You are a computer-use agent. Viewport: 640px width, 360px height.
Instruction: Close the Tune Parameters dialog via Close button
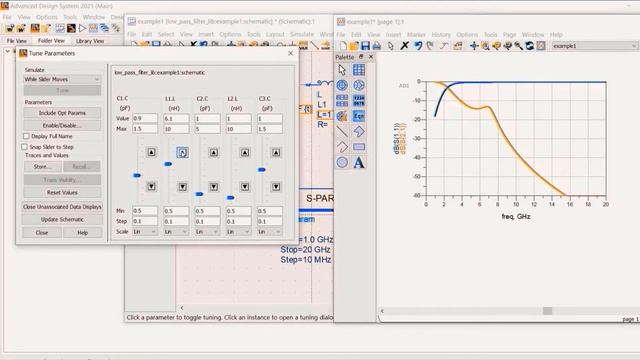(x=42, y=233)
